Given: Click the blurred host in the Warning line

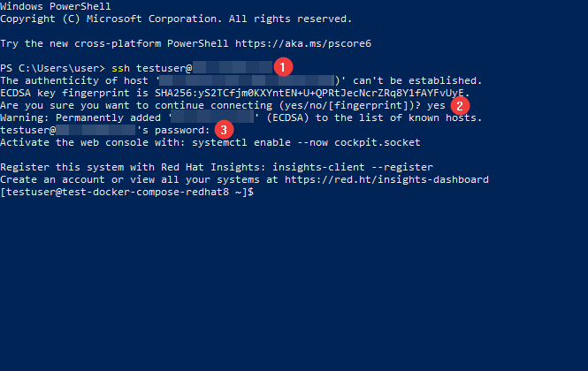Looking at the screenshot, I should click(x=212, y=117).
